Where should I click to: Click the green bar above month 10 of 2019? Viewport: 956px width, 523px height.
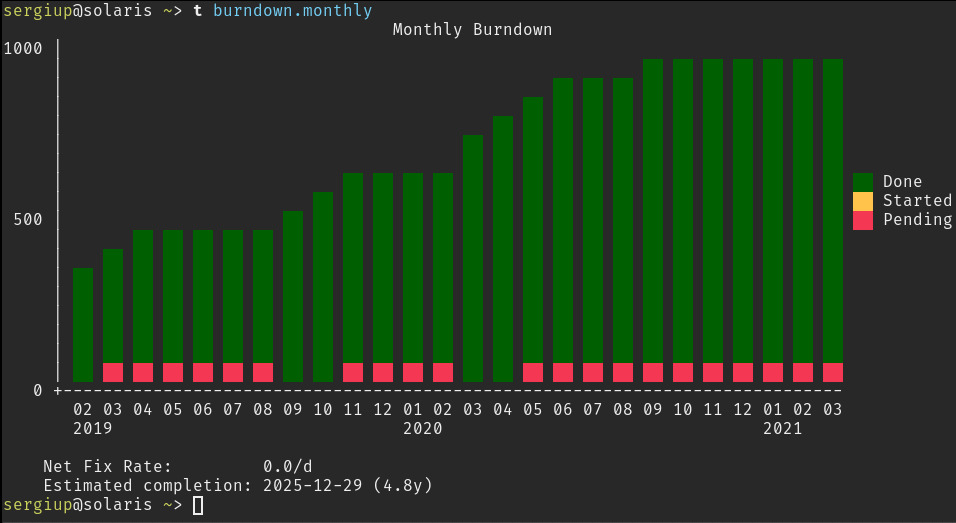coord(323,287)
